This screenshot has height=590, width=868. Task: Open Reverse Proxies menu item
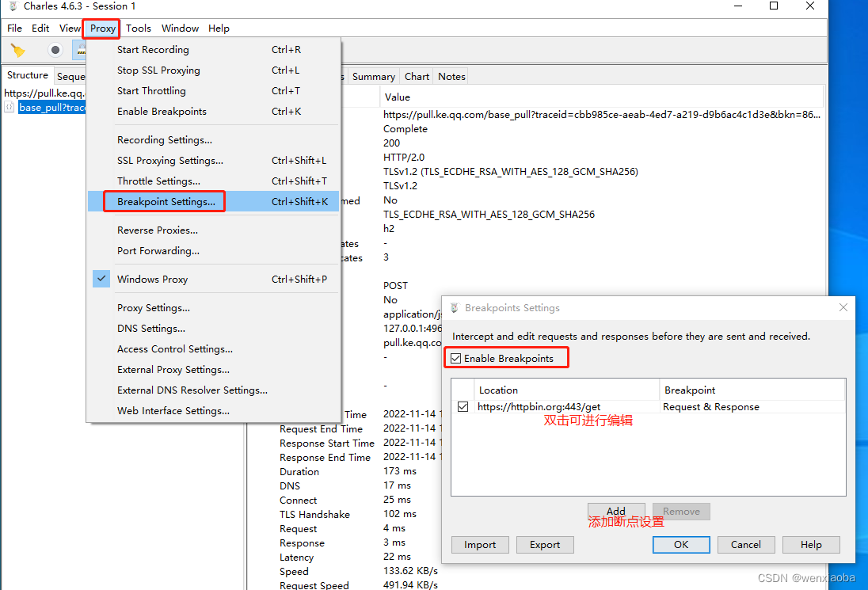click(x=213, y=230)
